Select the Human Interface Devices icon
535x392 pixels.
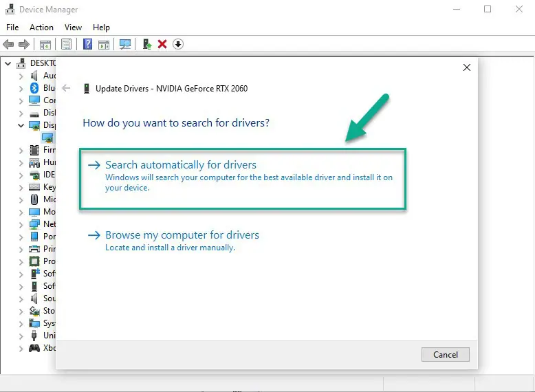[34, 163]
